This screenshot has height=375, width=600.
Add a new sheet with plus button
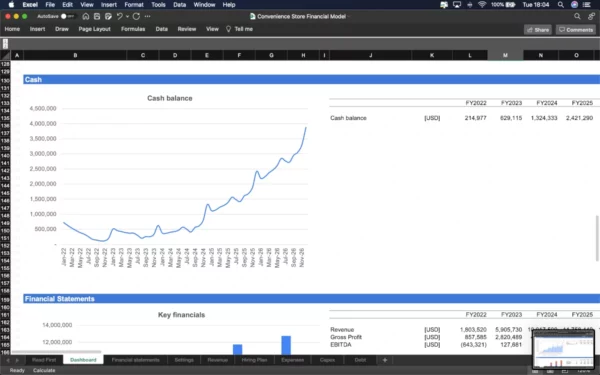pyautogui.click(x=385, y=360)
